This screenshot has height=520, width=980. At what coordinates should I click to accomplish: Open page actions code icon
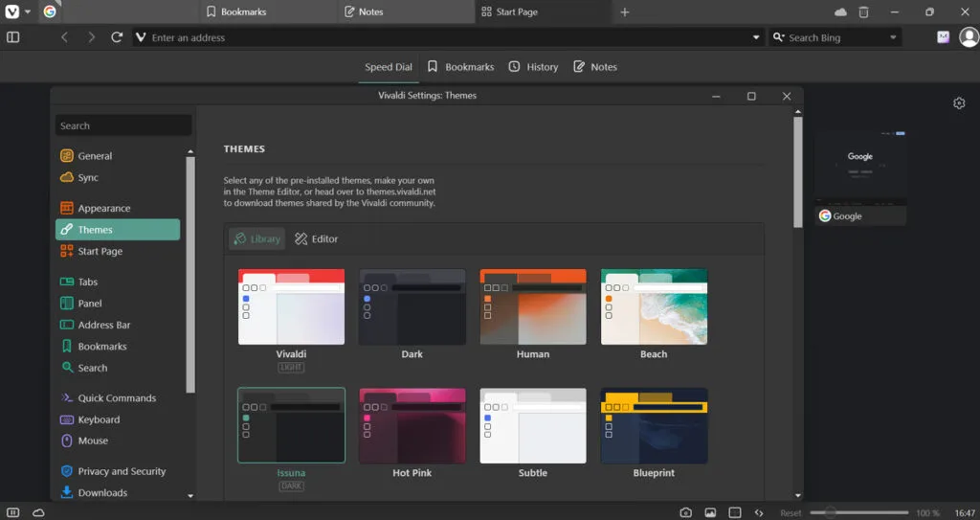click(x=759, y=512)
